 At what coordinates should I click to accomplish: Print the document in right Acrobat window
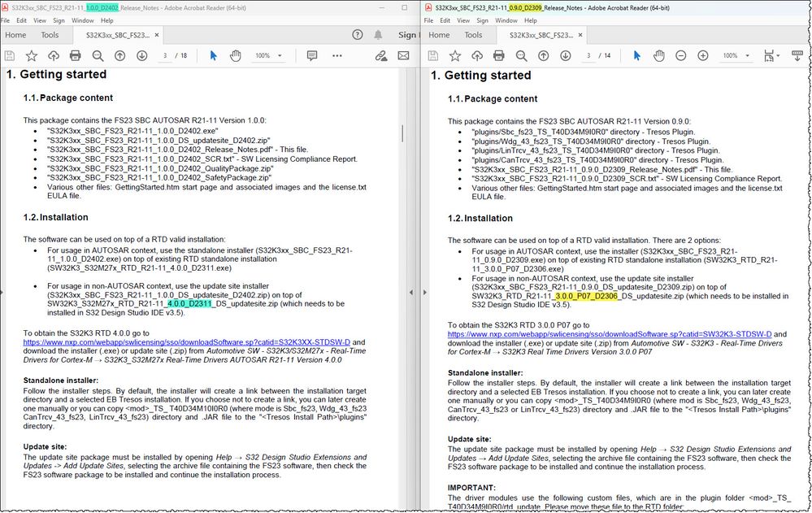point(499,55)
